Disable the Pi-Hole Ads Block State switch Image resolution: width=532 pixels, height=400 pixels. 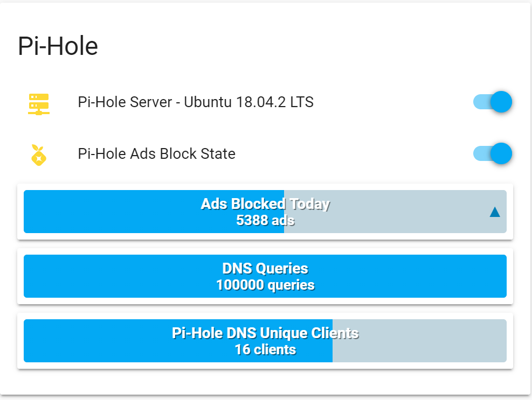coord(492,153)
